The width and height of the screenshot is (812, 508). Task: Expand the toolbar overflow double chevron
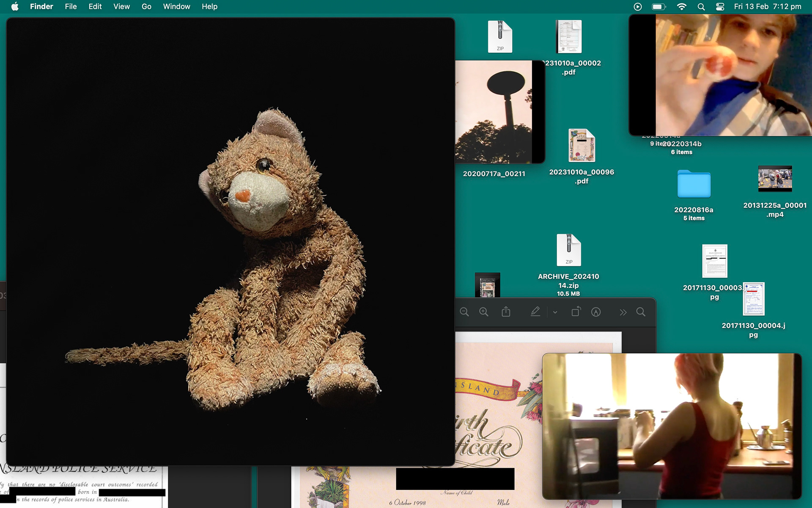click(x=623, y=312)
